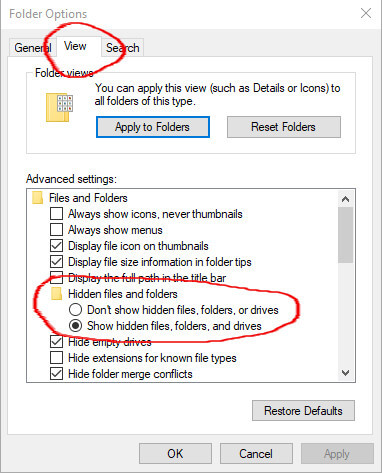Screen dimensions: 383x473
Task: Click the Files and Folders tree label
Action: point(88,198)
